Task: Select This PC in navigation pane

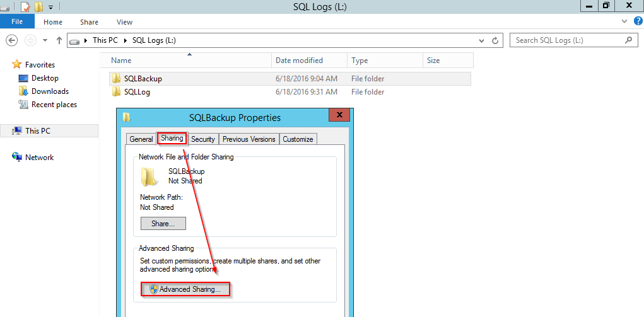Action: click(x=49, y=131)
